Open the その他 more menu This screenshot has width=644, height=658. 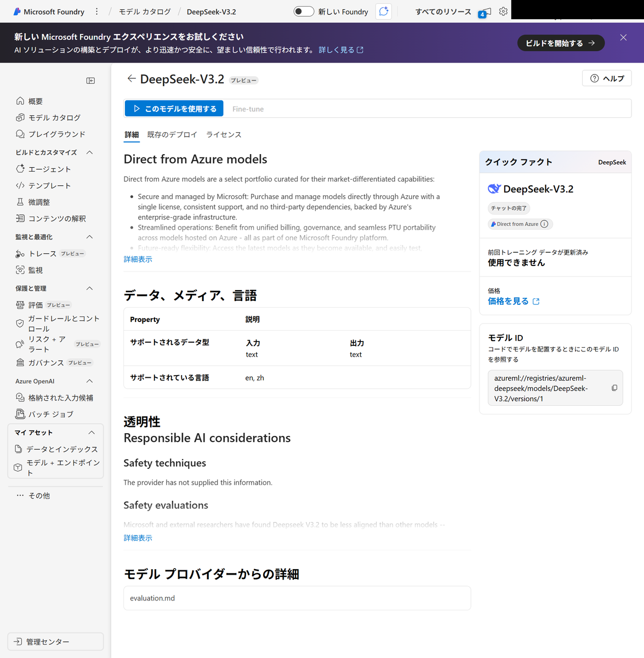coord(33,495)
